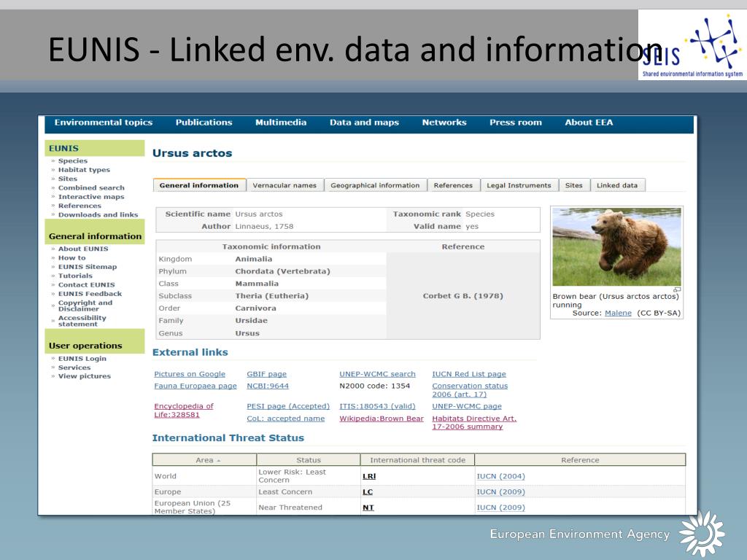Open the brown bear photo thumbnail

616,247
